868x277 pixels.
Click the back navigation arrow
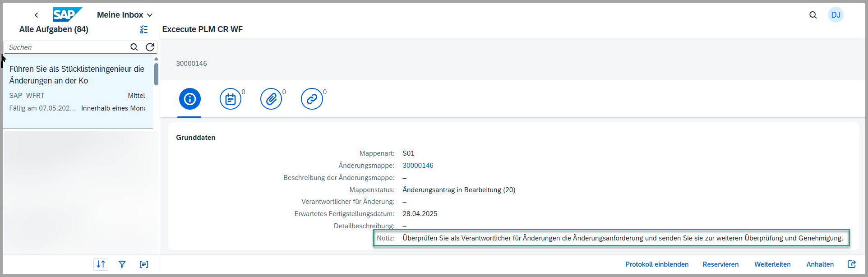(36, 15)
